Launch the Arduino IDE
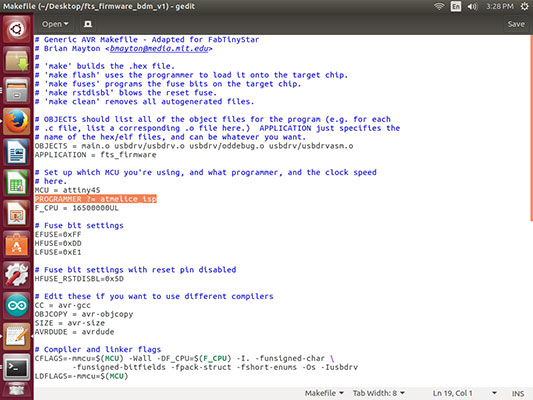This screenshot has width=533, height=400. pyautogui.click(x=17, y=305)
